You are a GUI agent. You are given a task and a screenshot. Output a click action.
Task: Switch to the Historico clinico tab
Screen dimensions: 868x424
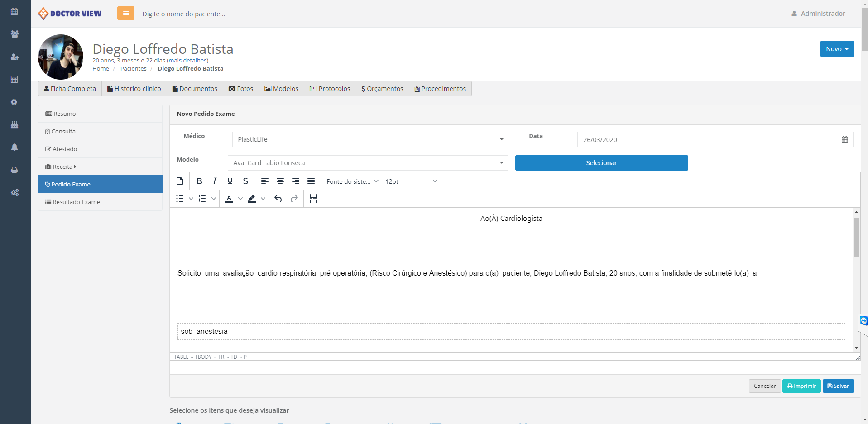pyautogui.click(x=134, y=89)
